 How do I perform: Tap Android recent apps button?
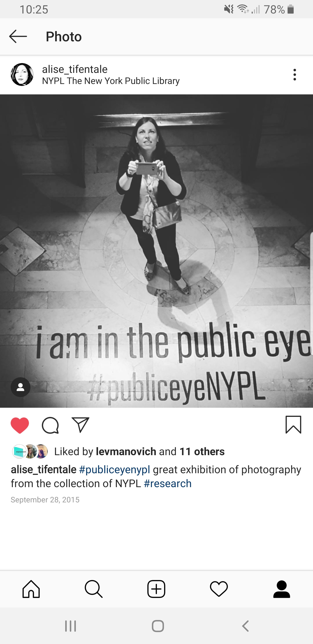pos(70,626)
